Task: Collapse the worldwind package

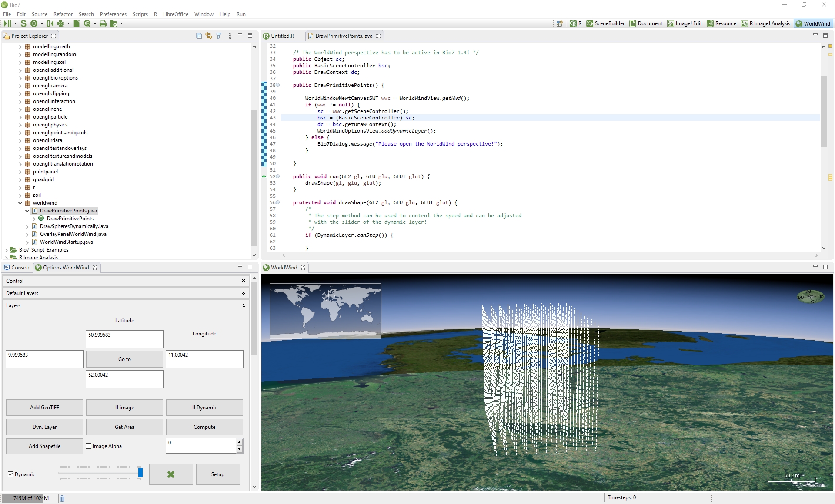Action: pos(20,203)
